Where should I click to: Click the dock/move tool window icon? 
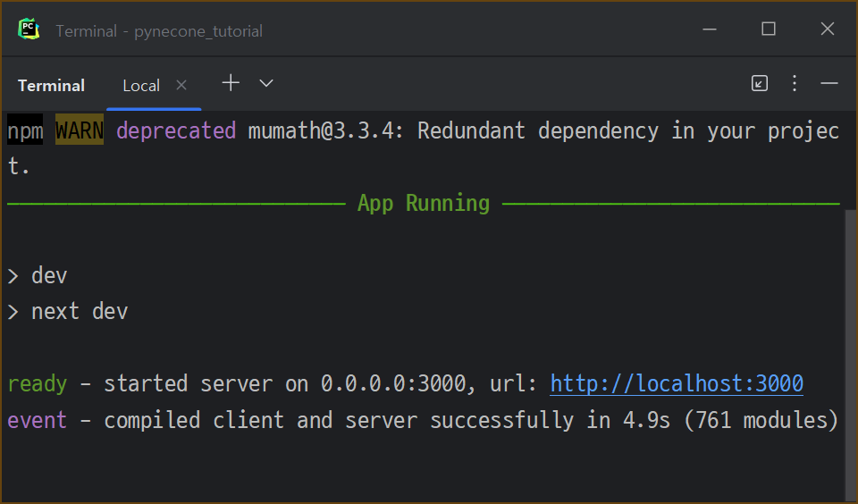click(759, 83)
